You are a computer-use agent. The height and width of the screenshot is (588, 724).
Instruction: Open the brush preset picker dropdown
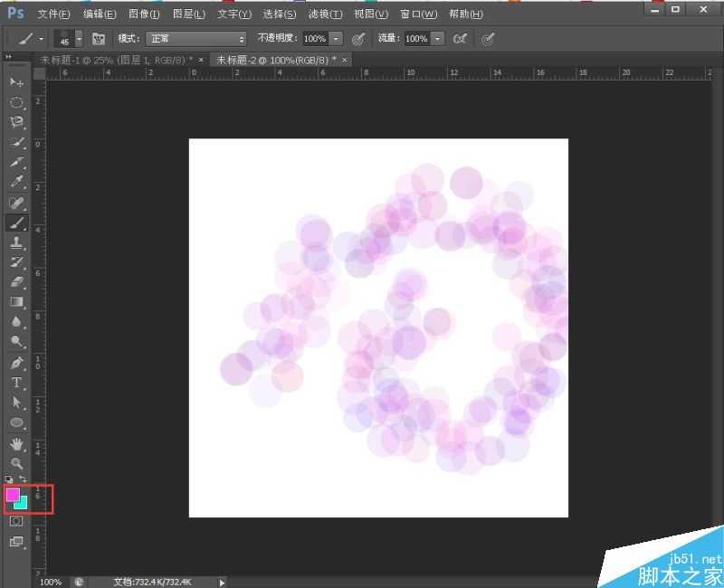point(79,39)
